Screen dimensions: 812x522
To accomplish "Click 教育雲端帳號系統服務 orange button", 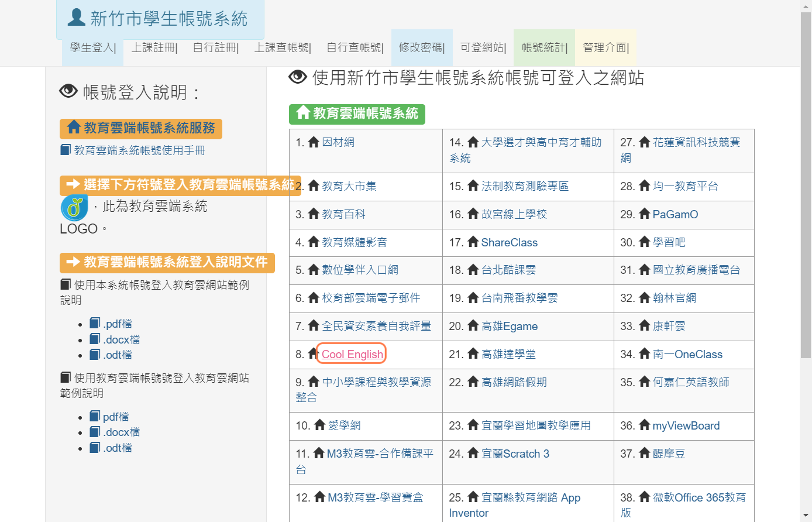I will 141,128.
